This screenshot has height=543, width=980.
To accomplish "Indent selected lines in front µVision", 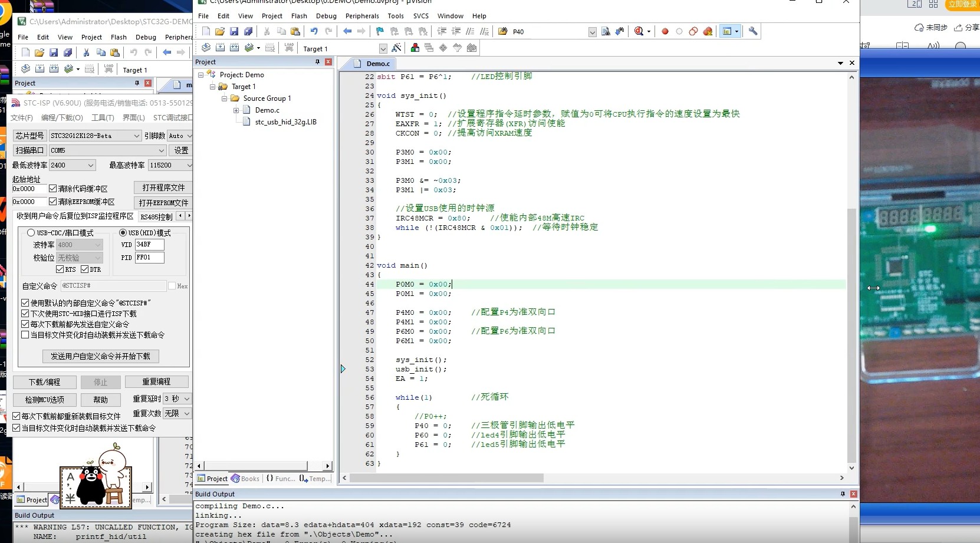I will pyautogui.click(x=442, y=31).
